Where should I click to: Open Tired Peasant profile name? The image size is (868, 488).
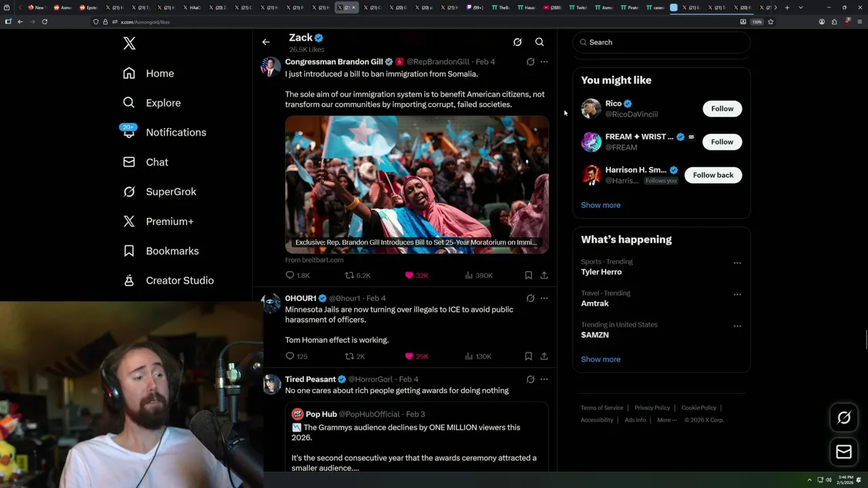pos(311,380)
